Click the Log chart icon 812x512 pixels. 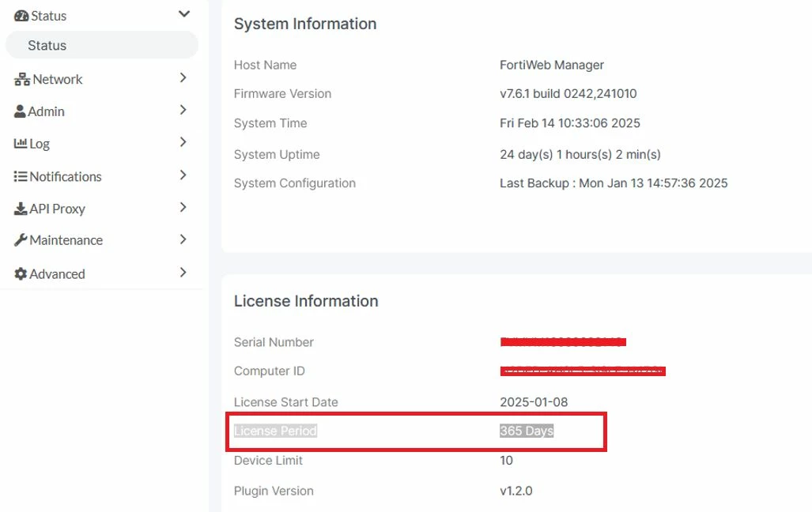(x=21, y=143)
